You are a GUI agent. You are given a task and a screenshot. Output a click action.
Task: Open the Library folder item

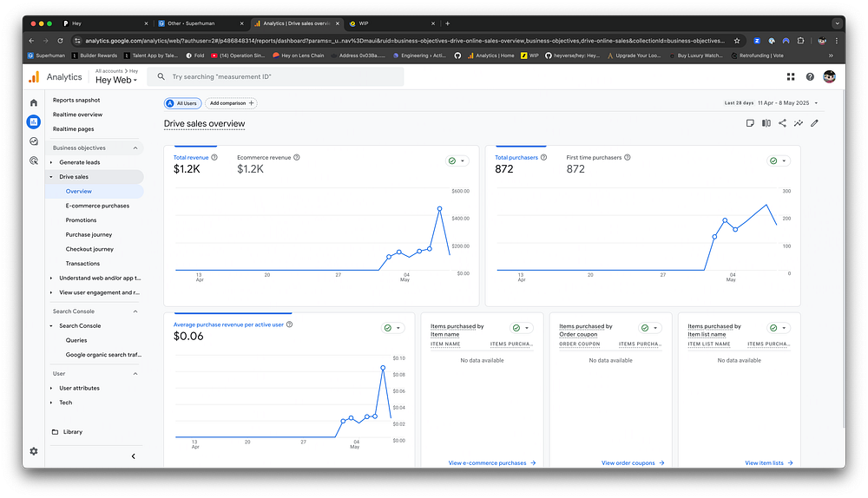point(67,431)
